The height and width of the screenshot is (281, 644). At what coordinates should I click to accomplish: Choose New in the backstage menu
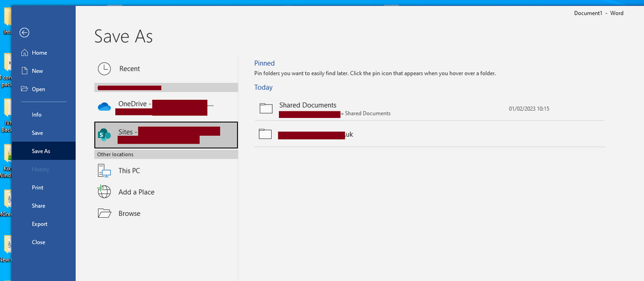(x=37, y=71)
